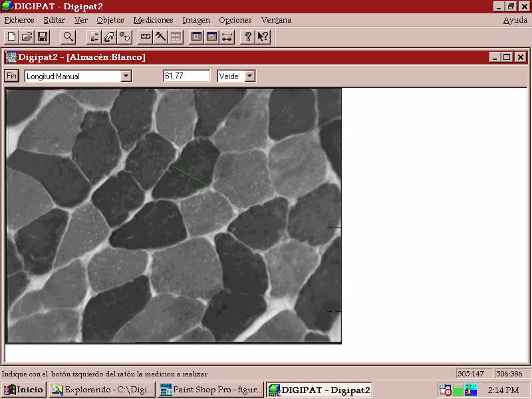Switch to Paint Shop Pro in taskbar
This screenshot has height=399, width=532.
211,390
